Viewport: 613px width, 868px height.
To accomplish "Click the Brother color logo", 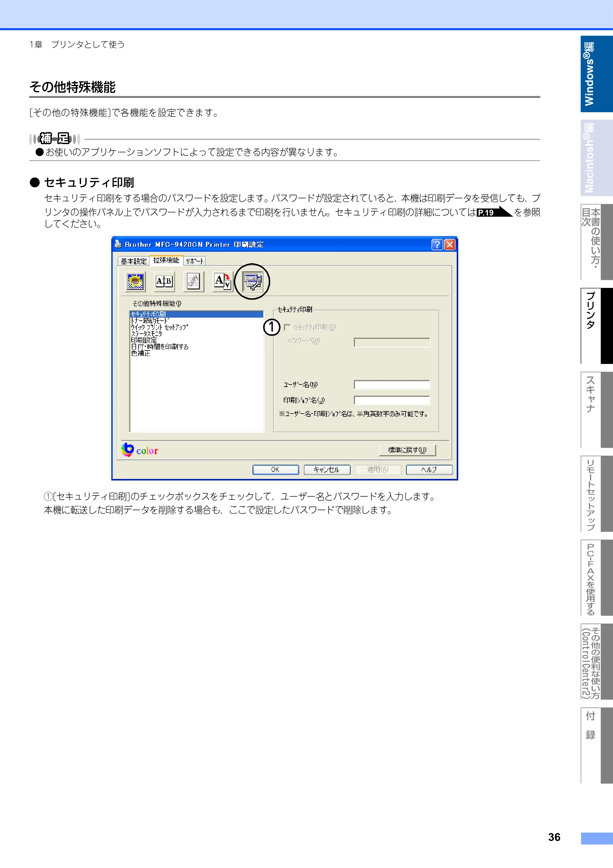I will [140, 450].
